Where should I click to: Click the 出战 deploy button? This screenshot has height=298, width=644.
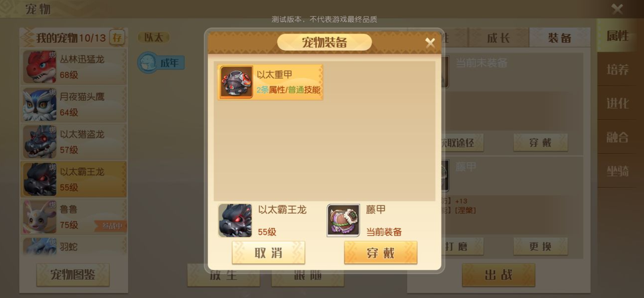click(x=499, y=275)
